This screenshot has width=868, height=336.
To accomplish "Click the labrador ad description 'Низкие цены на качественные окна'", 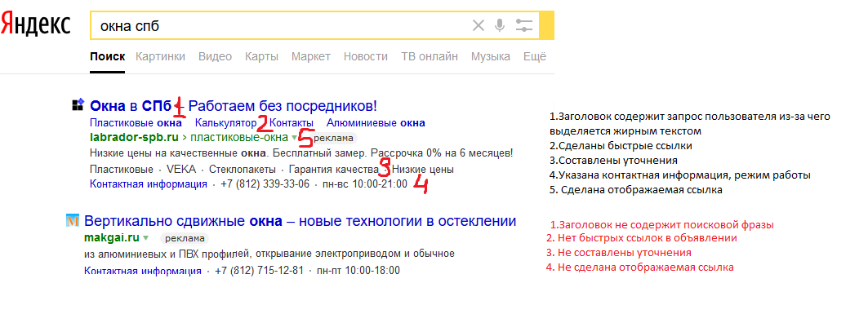I will pos(300,152).
